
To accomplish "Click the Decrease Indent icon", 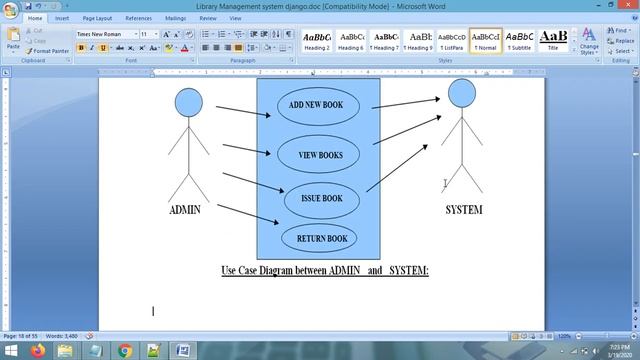I will tap(253, 34).
